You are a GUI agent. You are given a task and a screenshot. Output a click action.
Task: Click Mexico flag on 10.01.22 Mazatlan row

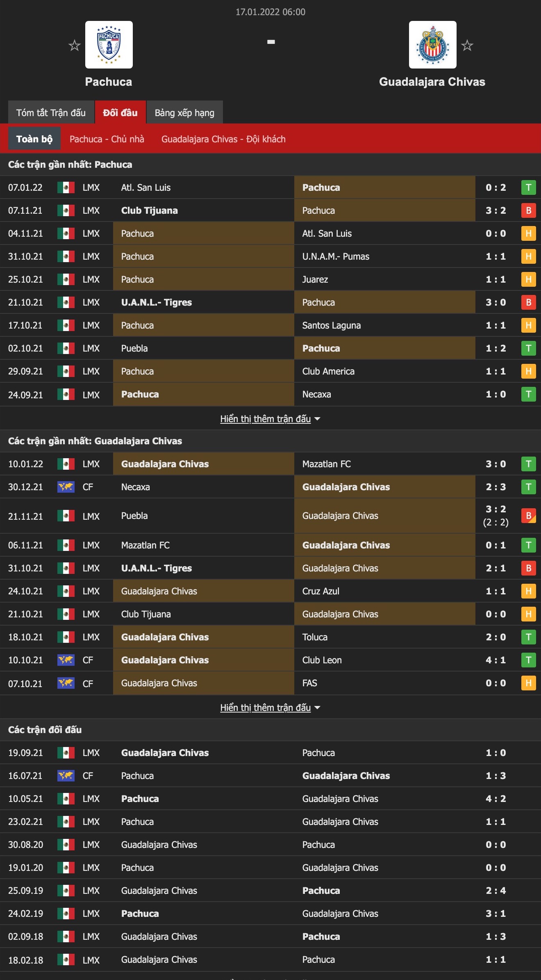[x=66, y=464]
